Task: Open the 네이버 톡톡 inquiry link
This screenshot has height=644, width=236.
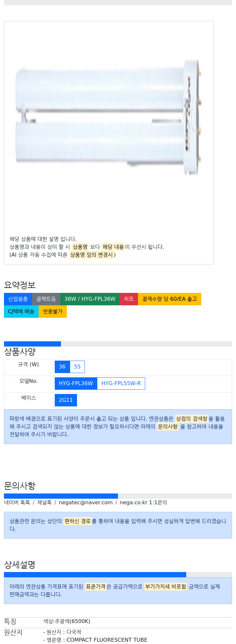Action: [17, 503]
